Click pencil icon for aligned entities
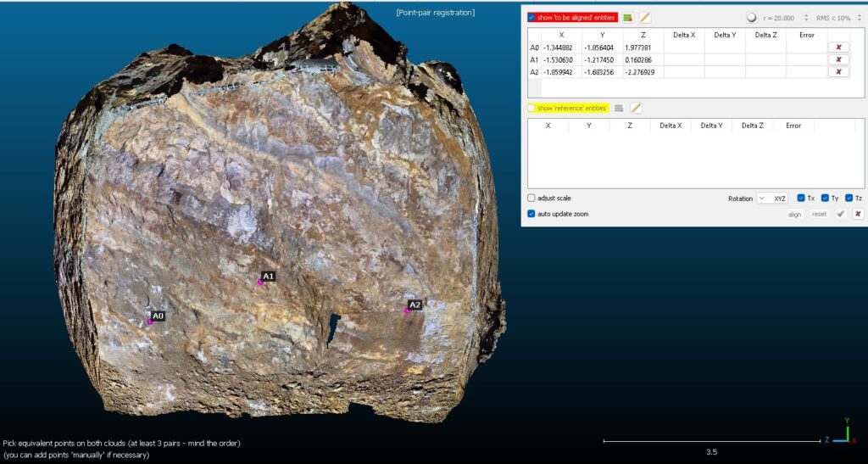Viewport: 868px width, 464px height. [x=644, y=18]
